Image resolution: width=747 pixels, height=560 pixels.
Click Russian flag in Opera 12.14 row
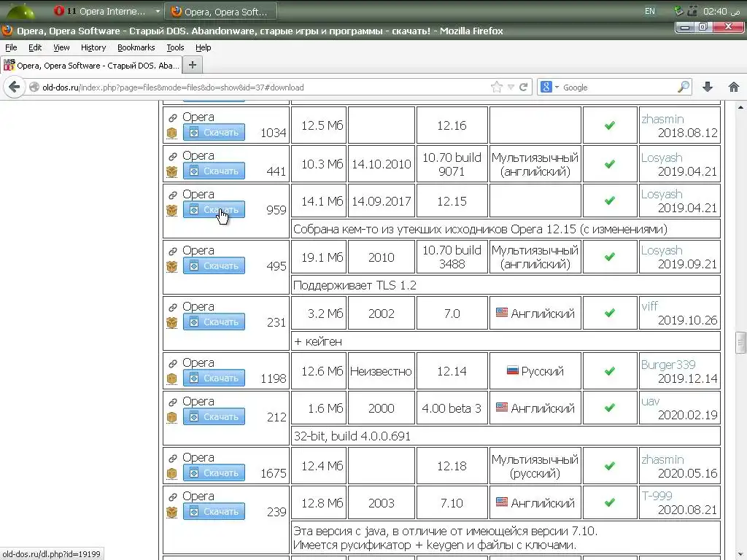coord(512,370)
